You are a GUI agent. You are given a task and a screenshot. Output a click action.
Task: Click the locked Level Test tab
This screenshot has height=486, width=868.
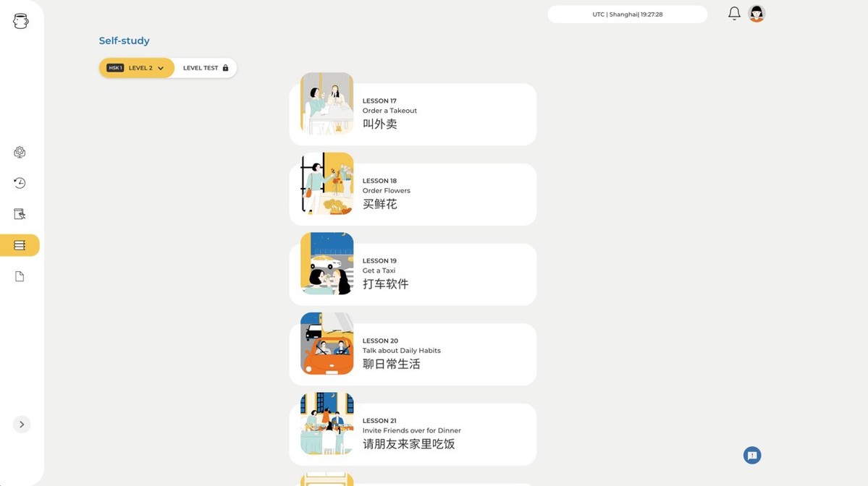tap(206, 68)
